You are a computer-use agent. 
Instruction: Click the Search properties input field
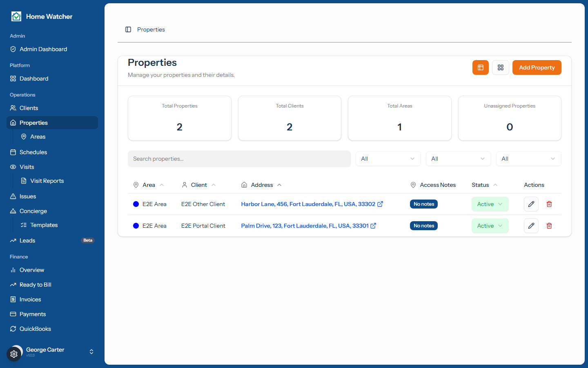pyautogui.click(x=239, y=159)
